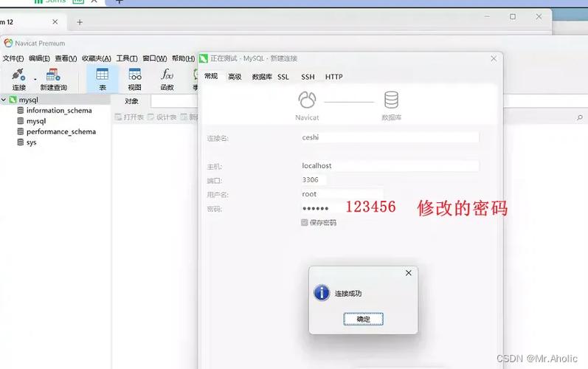Image resolution: width=588 pixels, height=369 pixels.
Task: Click the 端口 field containing 3306
Action: (x=313, y=180)
